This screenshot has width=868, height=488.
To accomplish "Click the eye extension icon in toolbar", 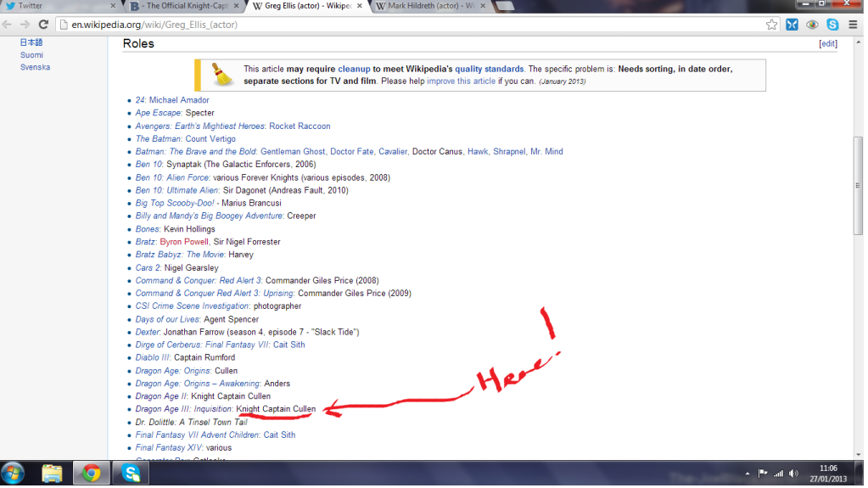I will click(812, 25).
